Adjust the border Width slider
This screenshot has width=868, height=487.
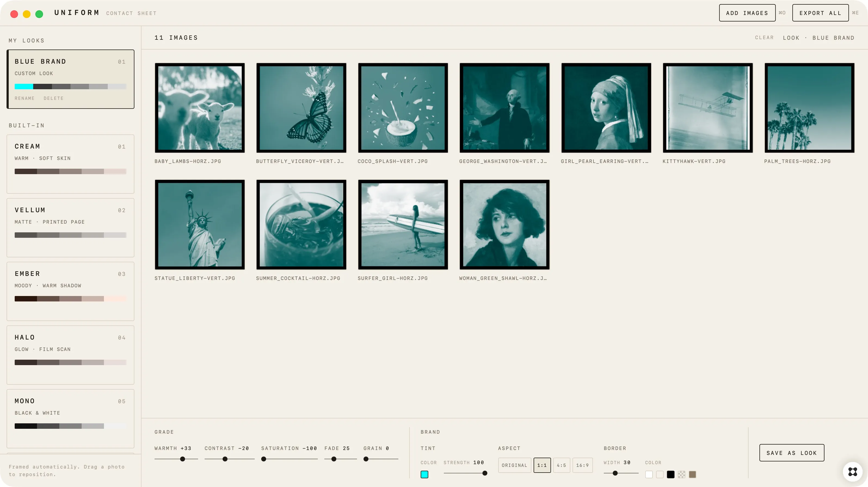[621, 473]
